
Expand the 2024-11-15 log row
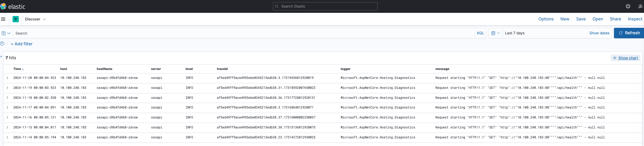(7, 127)
